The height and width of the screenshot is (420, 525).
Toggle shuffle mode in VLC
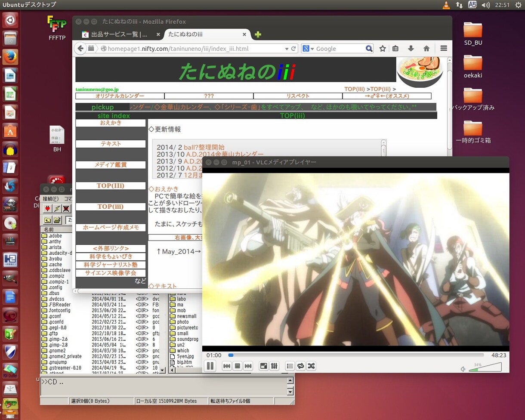[311, 366]
